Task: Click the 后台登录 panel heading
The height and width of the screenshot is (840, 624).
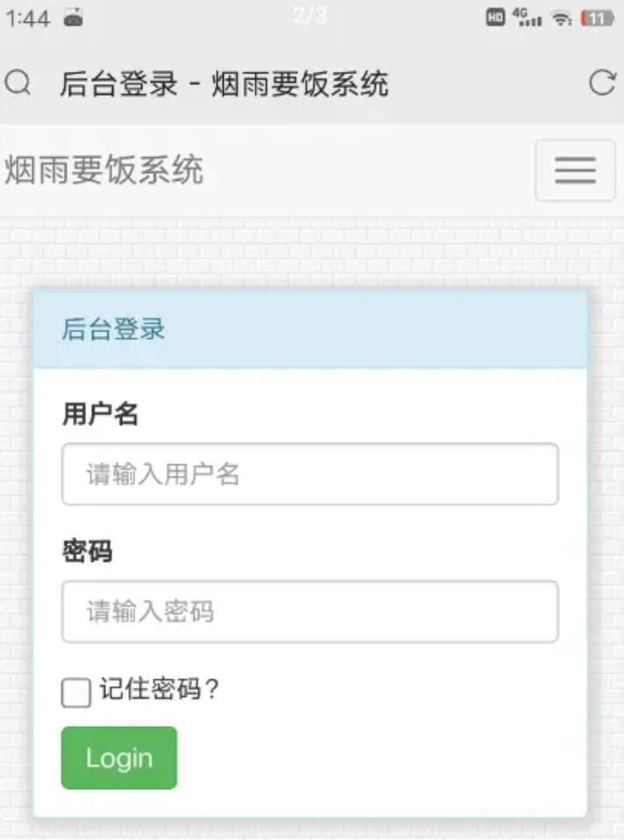Action: tap(113, 330)
